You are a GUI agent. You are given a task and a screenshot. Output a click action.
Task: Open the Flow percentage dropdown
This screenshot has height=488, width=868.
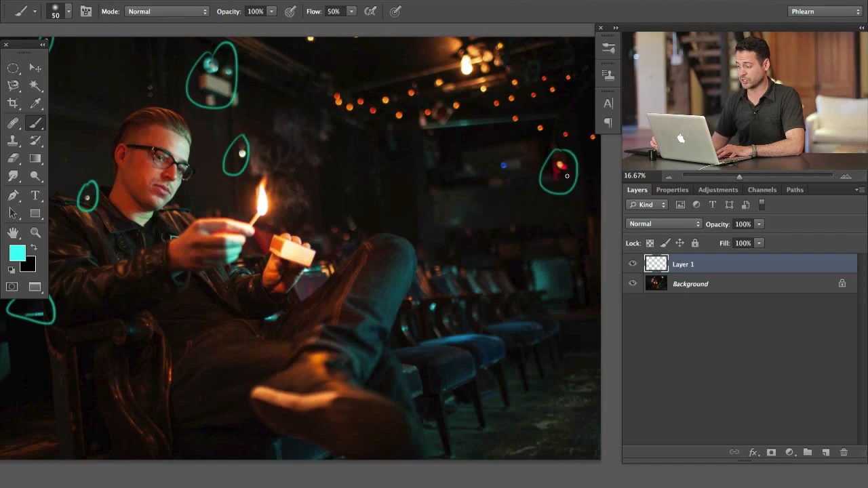(351, 12)
